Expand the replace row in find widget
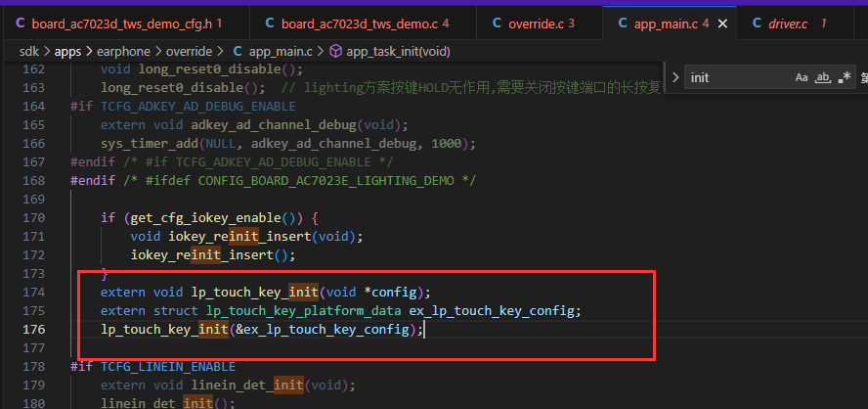This screenshot has height=409, width=868. tap(674, 77)
